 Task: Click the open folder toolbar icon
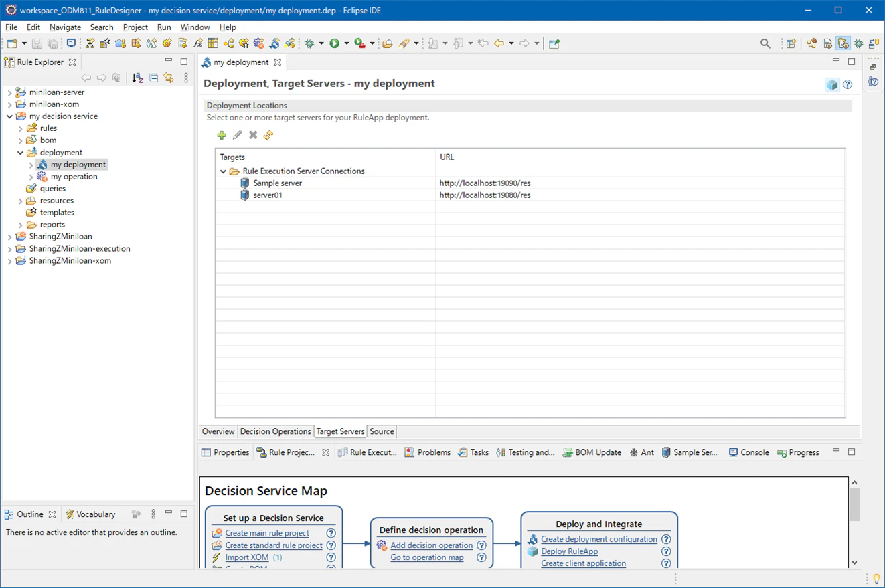click(387, 43)
